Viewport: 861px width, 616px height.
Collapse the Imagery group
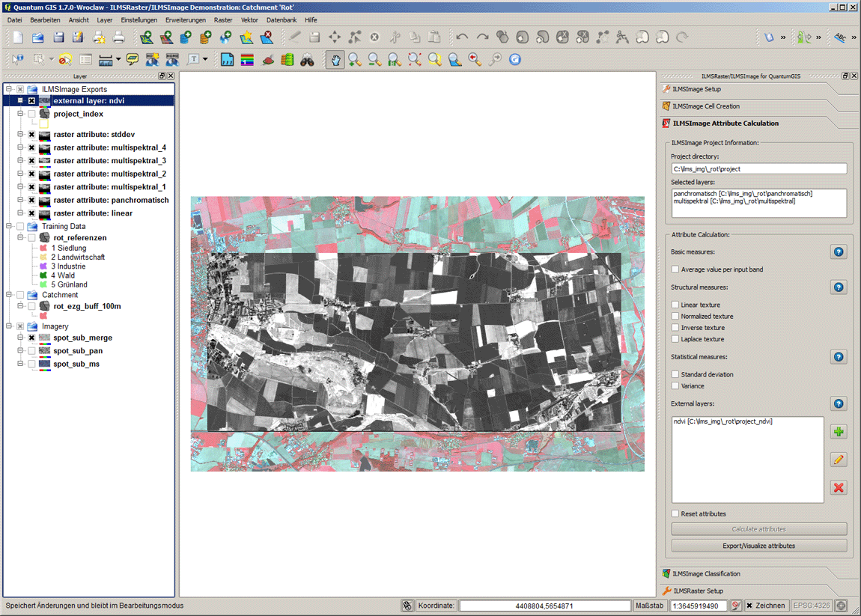pos(9,326)
